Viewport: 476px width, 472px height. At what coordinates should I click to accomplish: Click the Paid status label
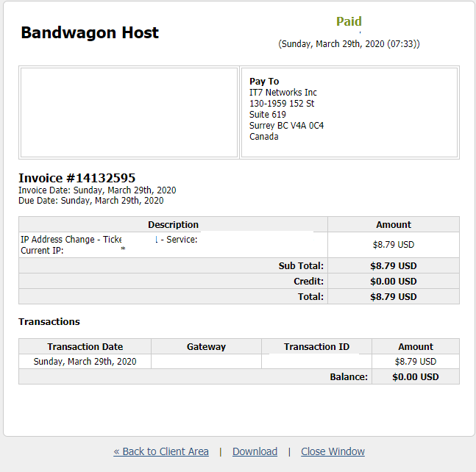click(x=349, y=21)
